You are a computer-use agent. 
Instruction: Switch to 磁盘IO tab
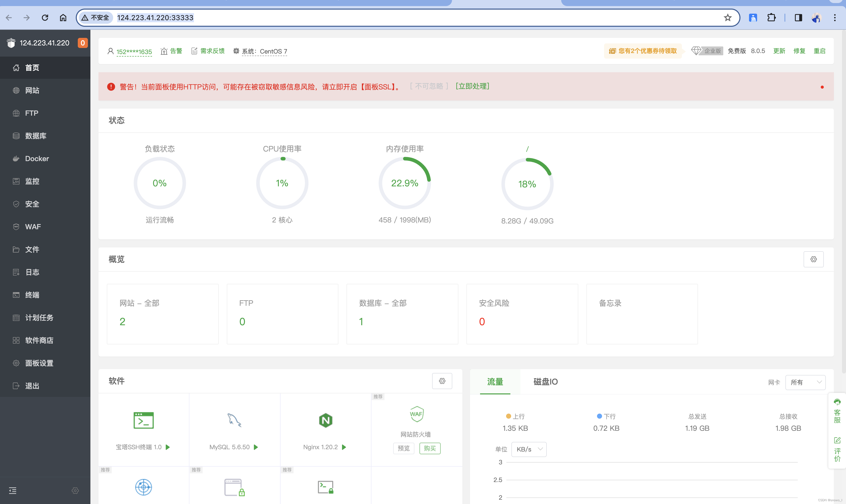click(545, 382)
